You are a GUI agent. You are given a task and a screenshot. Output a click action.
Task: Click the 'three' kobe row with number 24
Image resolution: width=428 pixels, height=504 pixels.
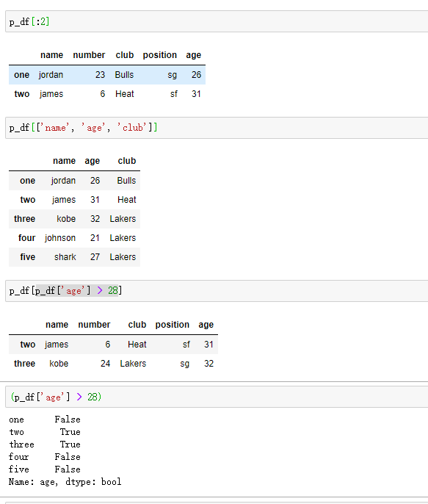(113, 364)
